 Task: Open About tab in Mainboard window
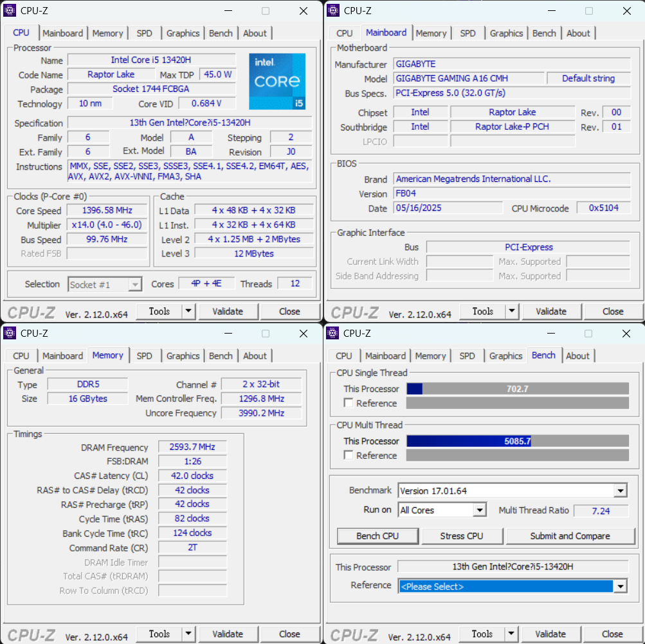578,33
